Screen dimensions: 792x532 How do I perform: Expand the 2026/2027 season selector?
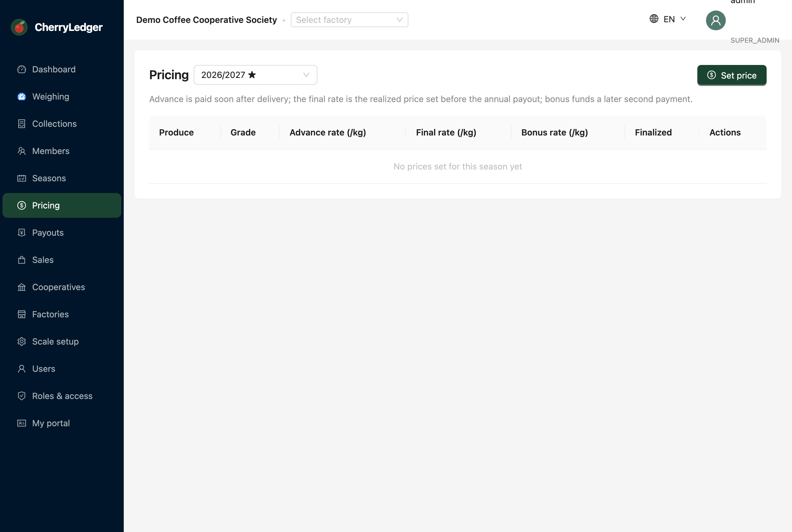point(255,75)
